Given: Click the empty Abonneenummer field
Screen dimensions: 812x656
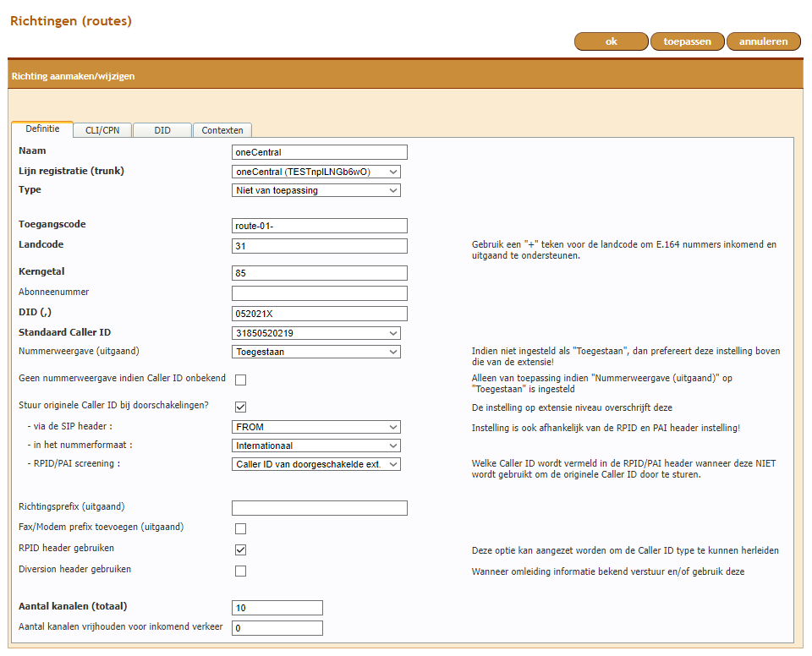Looking at the screenshot, I should point(320,293).
